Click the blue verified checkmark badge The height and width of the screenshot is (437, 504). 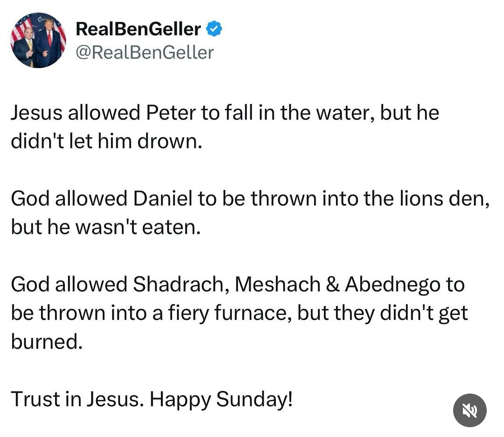(x=214, y=29)
